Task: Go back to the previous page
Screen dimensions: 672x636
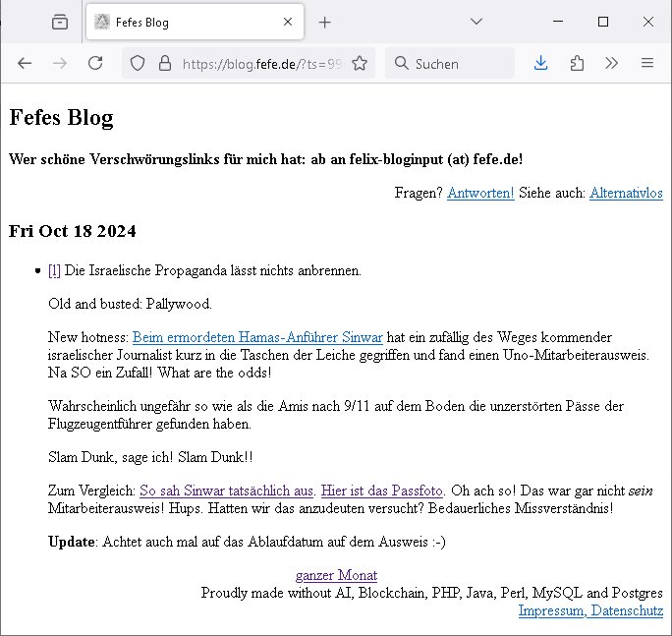Action: (x=25, y=63)
